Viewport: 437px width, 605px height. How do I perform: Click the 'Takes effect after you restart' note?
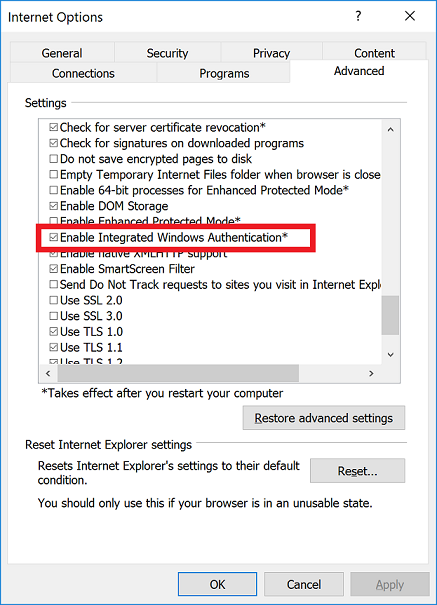tap(162, 393)
